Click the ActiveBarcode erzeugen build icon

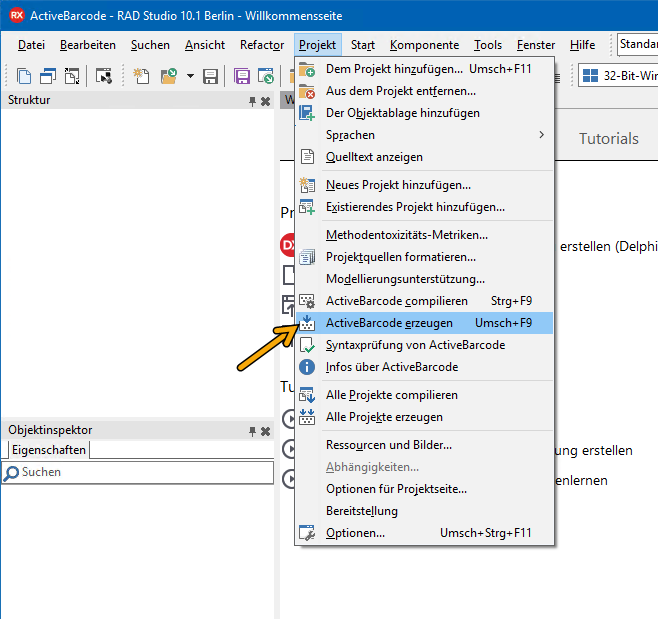[307, 323]
